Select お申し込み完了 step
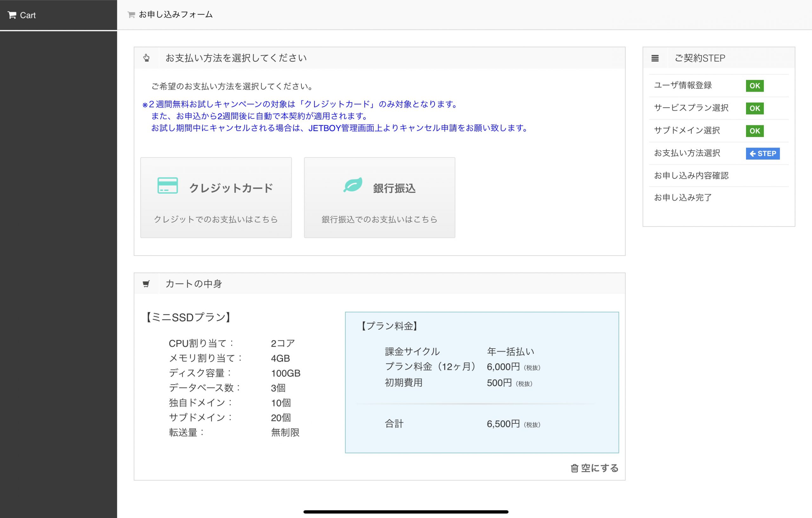The image size is (812, 518). pyautogui.click(x=683, y=198)
